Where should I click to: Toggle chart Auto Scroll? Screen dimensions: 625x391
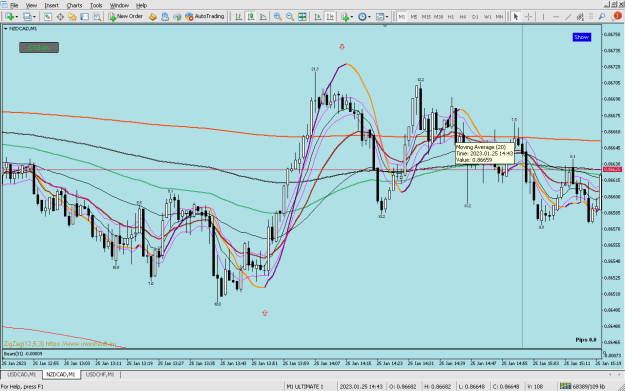[318, 17]
